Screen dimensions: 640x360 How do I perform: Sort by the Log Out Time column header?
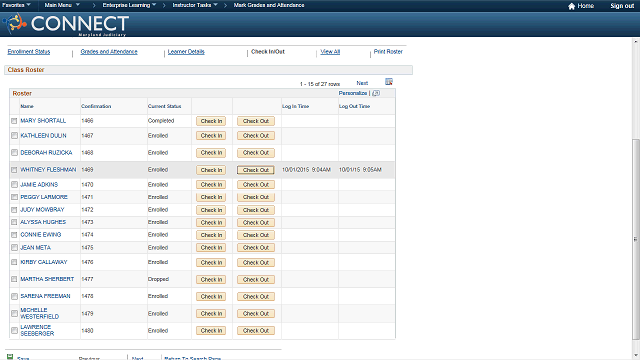(354, 106)
